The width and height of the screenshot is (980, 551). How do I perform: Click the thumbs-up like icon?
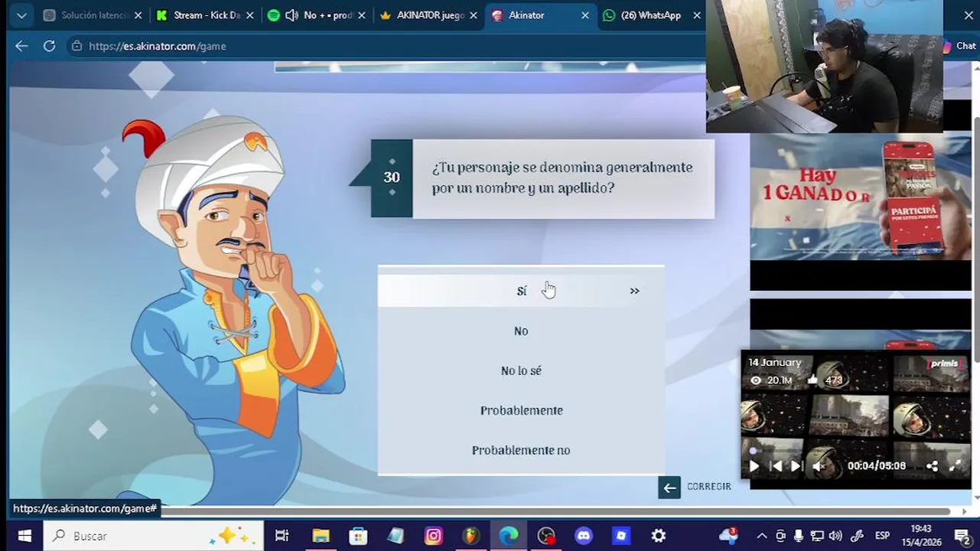pyautogui.click(x=812, y=380)
